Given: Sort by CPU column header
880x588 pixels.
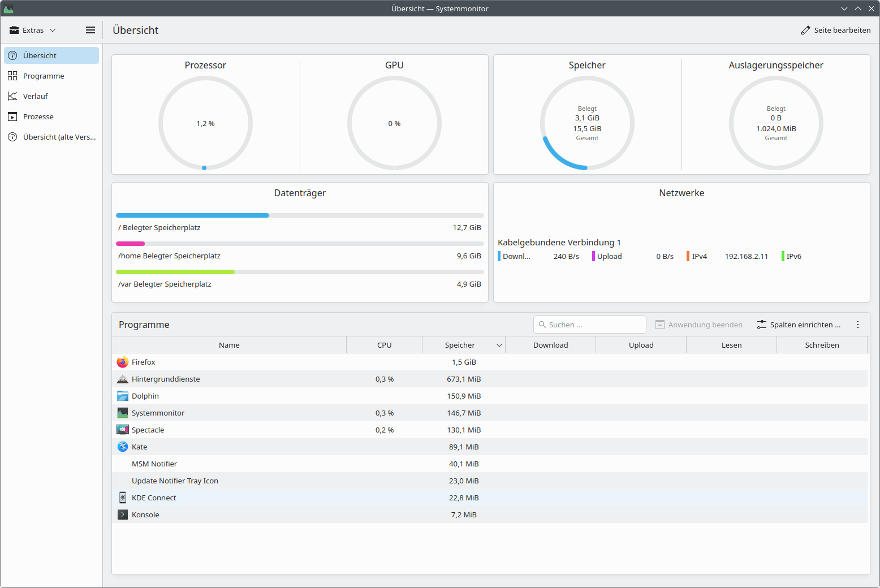Looking at the screenshot, I should pyautogui.click(x=385, y=345).
